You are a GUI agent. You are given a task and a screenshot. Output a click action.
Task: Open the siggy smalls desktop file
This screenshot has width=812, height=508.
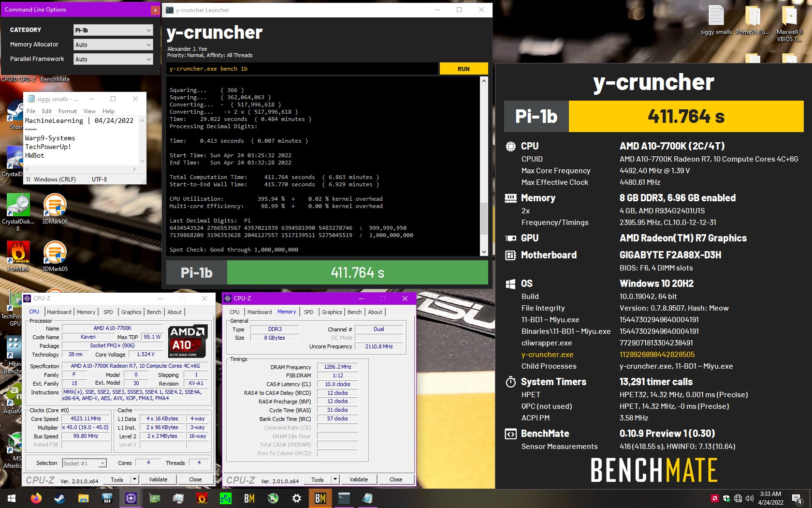click(716, 20)
